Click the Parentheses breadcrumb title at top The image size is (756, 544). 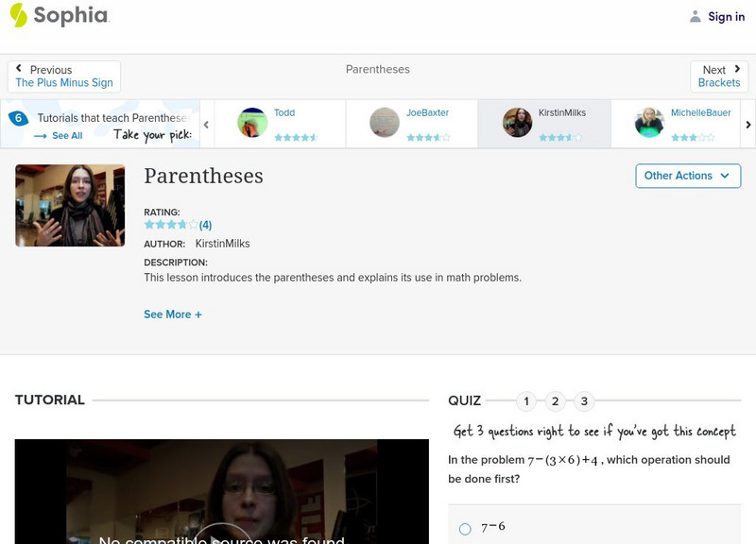377,69
